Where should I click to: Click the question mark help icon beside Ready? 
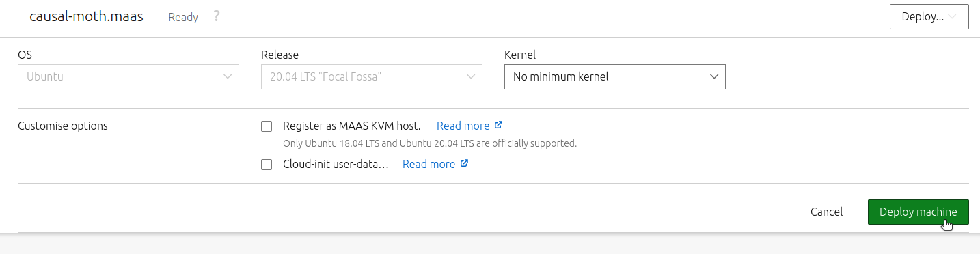tap(217, 16)
